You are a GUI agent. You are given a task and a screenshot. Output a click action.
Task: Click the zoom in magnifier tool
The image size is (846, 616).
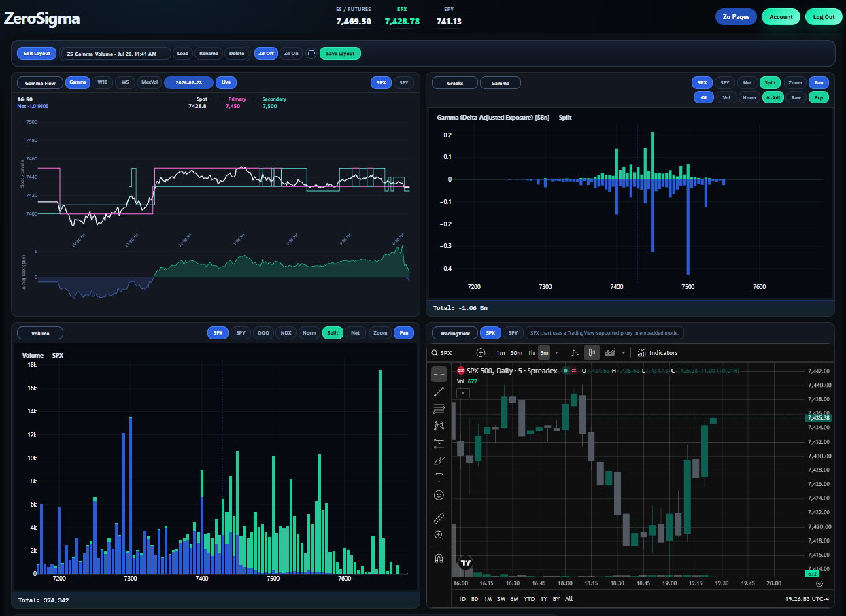pyautogui.click(x=439, y=535)
